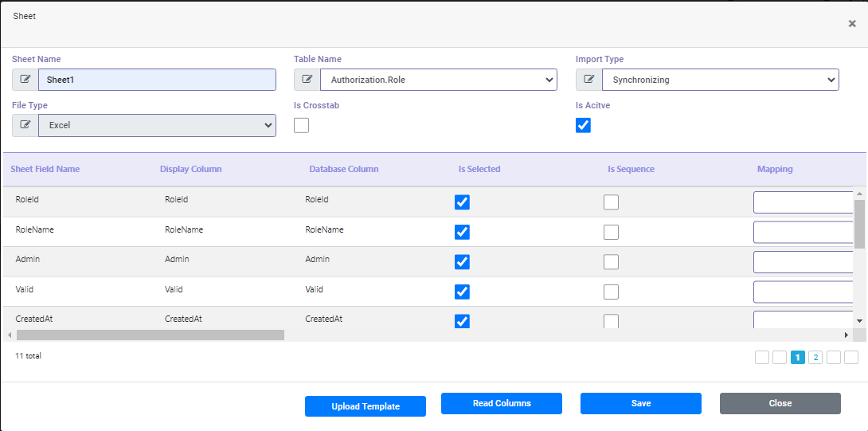The height and width of the screenshot is (431, 868).
Task: Click the Mapping column header
Action: coord(775,169)
